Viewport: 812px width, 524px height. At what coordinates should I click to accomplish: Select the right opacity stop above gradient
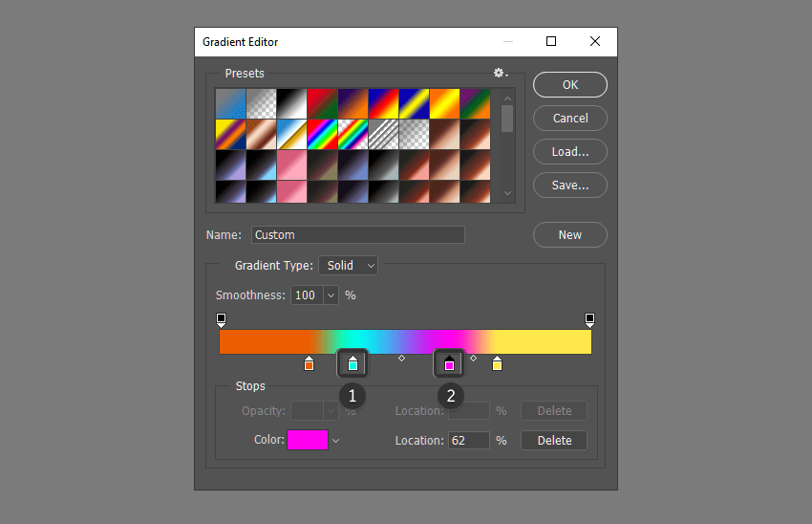(589, 319)
